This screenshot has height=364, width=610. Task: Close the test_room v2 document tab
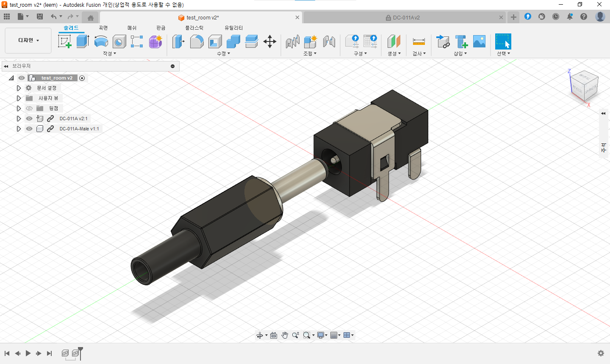297,17
